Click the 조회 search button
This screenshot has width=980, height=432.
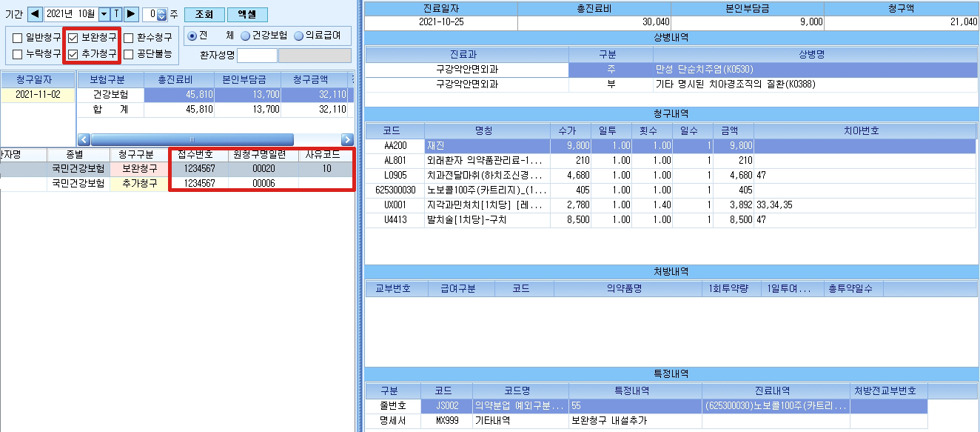pyautogui.click(x=203, y=14)
